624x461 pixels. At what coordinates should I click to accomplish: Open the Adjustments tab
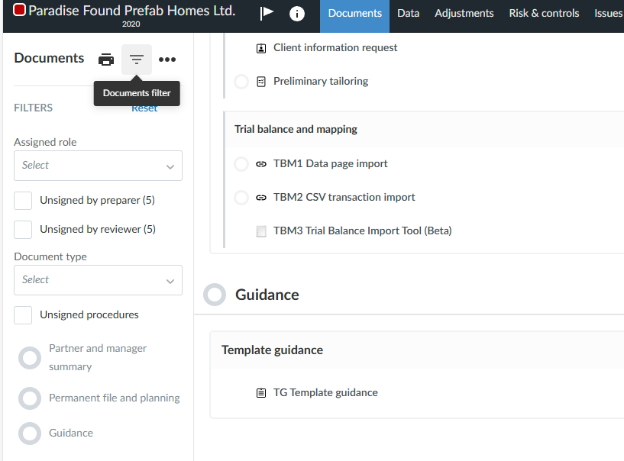click(x=464, y=14)
